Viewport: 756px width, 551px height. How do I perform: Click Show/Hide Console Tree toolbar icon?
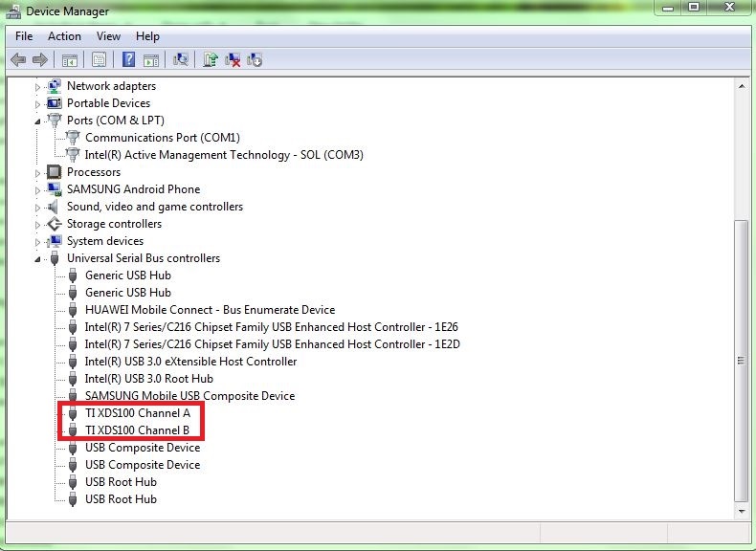(70, 60)
